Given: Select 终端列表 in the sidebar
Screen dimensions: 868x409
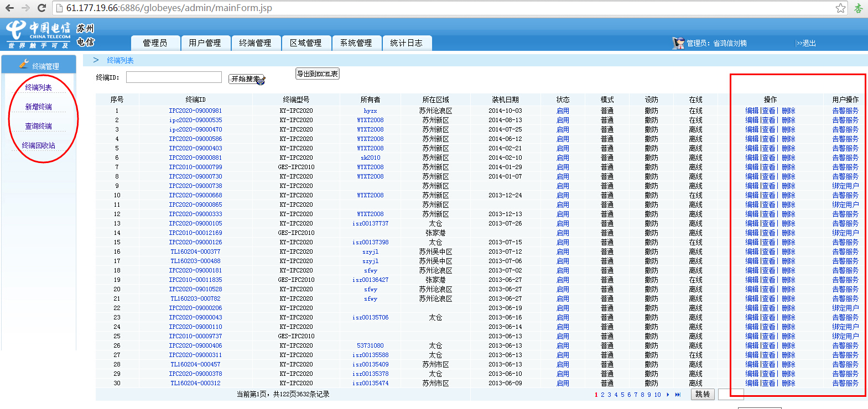Looking at the screenshot, I should pyautogui.click(x=39, y=87).
